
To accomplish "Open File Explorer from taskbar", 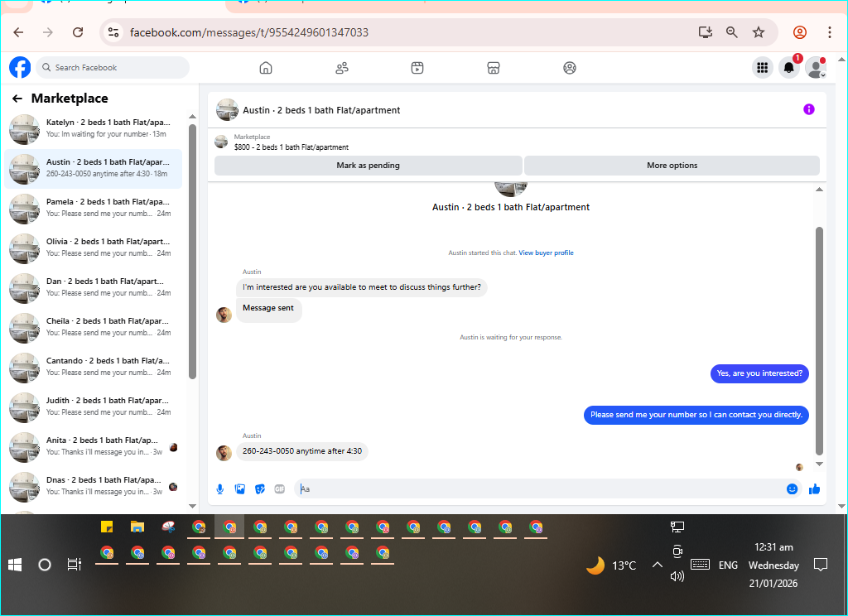I will pyautogui.click(x=137, y=527).
